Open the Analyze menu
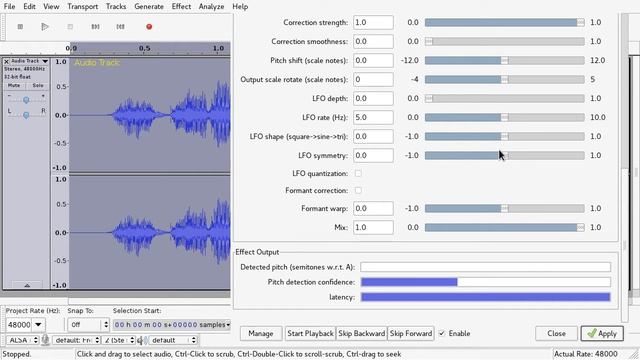This screenshot has height=360, width=640. [x=211, y=7]
